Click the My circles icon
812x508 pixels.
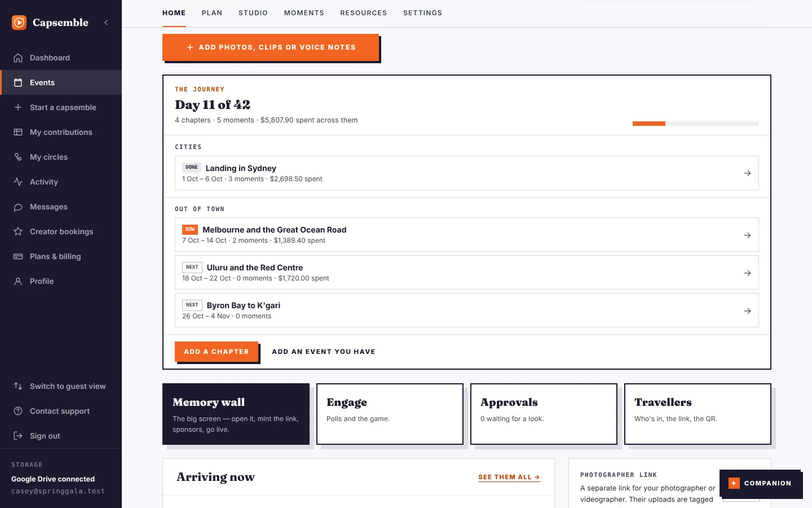18,157
